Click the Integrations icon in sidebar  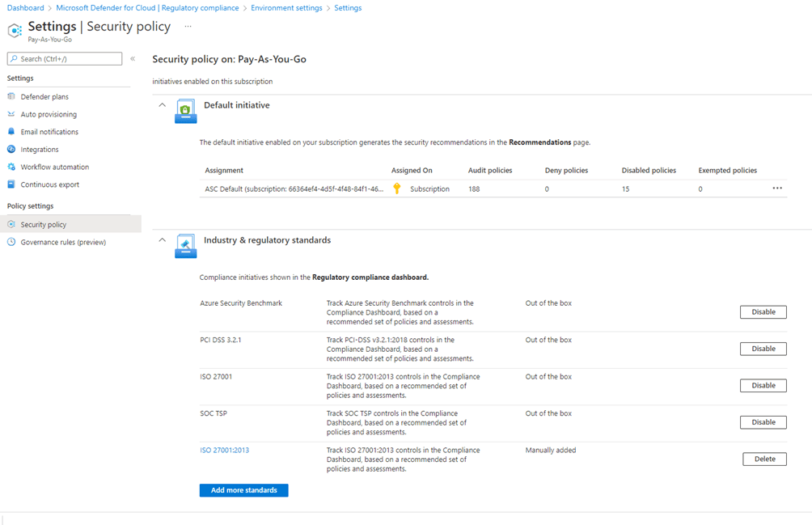(11, 150)
